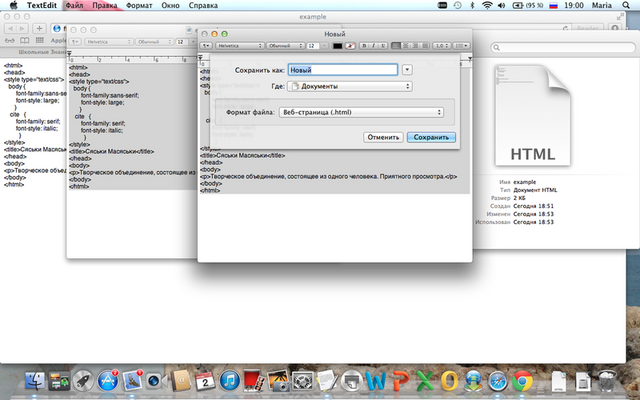This screenshot has width=640, height=400.
Task: Click user name Maria in menu bar
Action: [x=602, y=5]
